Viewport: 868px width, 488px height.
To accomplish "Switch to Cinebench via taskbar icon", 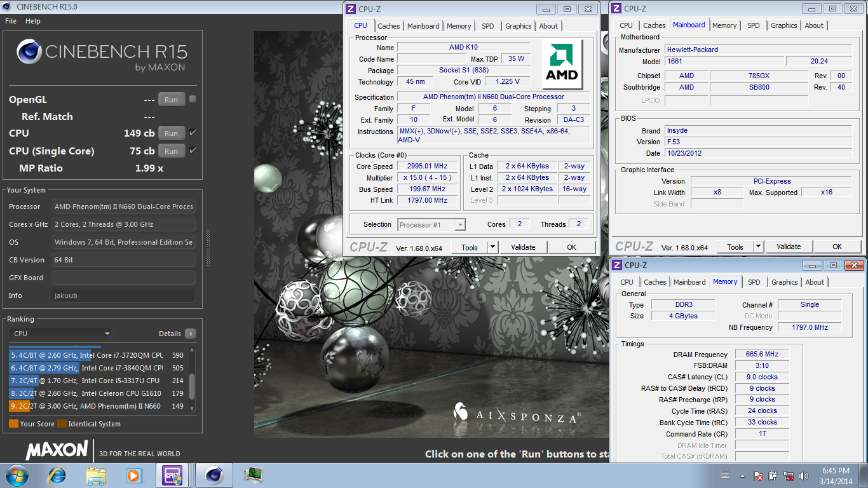I will click(214, 475).
